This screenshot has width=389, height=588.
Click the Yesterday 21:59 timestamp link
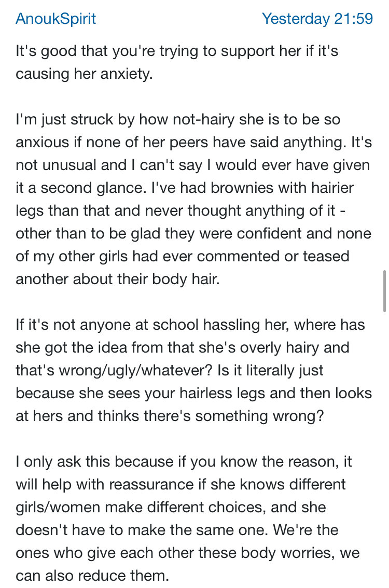(317, 18)
